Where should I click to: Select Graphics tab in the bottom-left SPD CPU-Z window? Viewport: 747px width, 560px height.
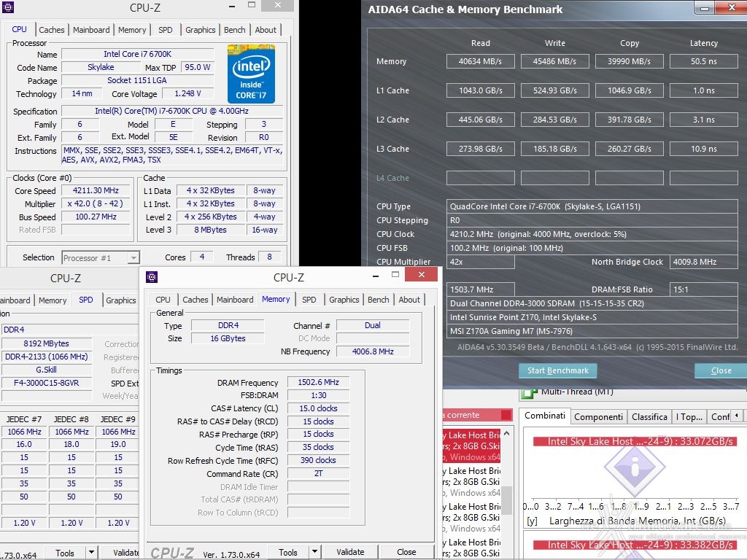click(120, 300)
